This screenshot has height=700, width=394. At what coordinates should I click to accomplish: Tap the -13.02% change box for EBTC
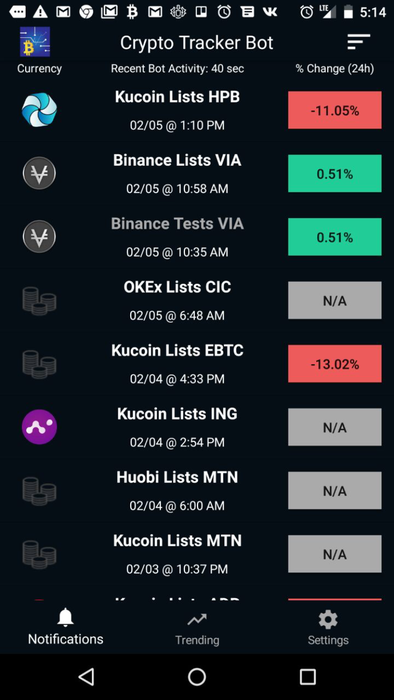[335, 363]
